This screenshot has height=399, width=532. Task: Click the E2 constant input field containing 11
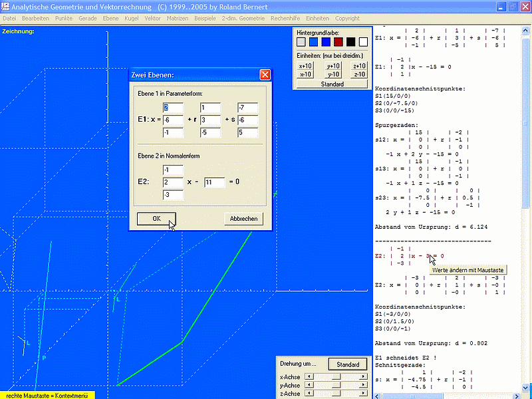pyautogui.click(x=214, y=182)
